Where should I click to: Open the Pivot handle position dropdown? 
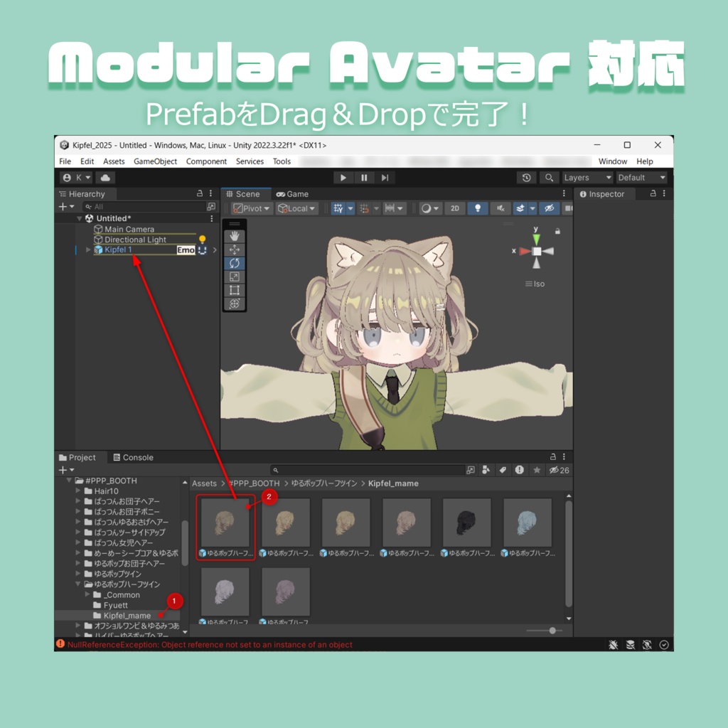pos(251,208)
